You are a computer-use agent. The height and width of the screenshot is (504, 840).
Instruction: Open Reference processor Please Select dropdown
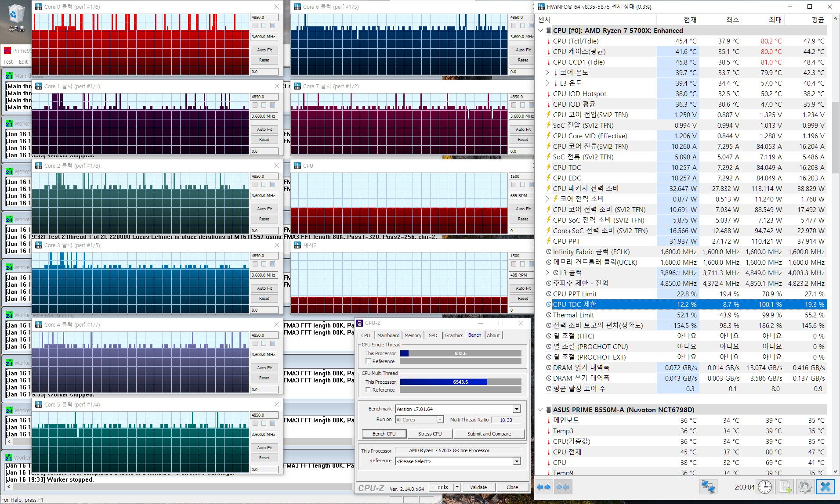[x=517, y=461]
